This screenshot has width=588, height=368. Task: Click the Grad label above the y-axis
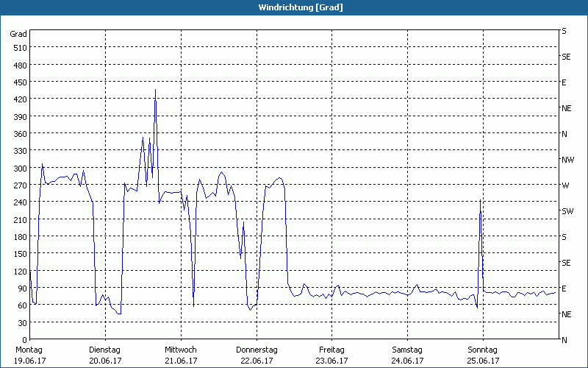coord(18,34)
